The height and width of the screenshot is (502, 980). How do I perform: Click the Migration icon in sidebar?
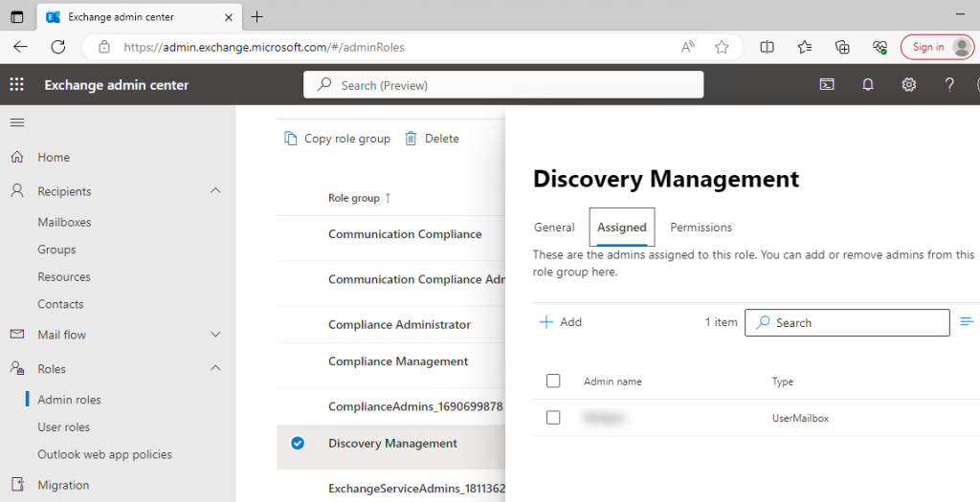click(17, 485)
